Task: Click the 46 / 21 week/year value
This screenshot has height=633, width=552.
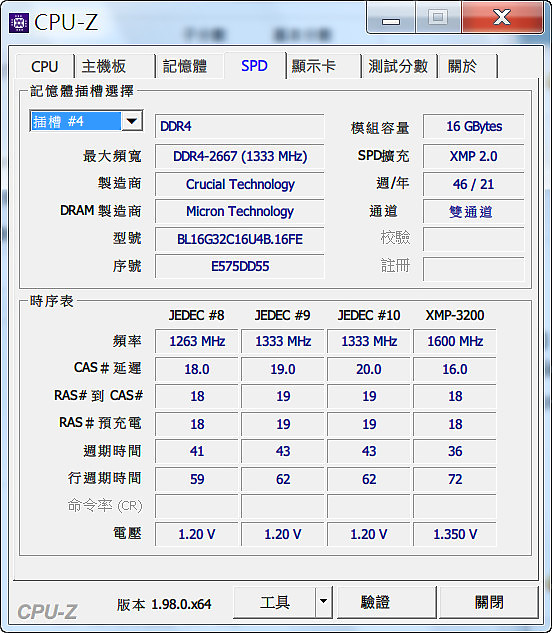Action: tap(474, 184)
